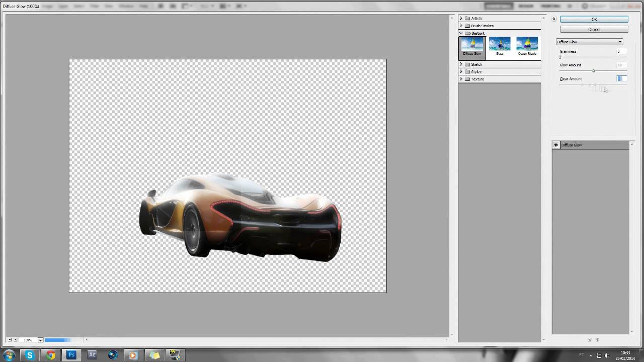Click the Texture folder icon
644x362 pixels.
tap(467, 79)
